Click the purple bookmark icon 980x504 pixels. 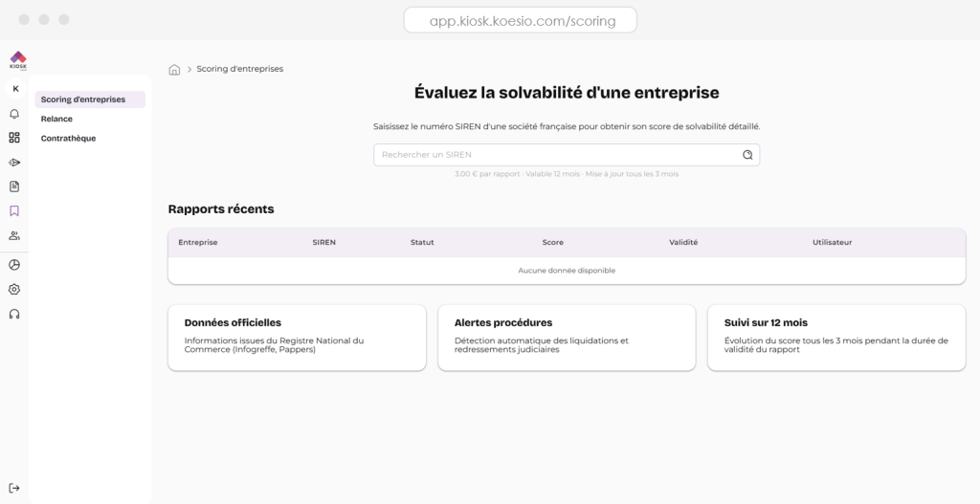click(x=14, y=211)
